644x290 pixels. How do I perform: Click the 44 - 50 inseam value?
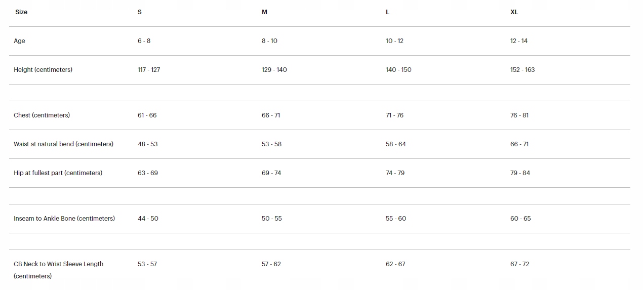148,219
